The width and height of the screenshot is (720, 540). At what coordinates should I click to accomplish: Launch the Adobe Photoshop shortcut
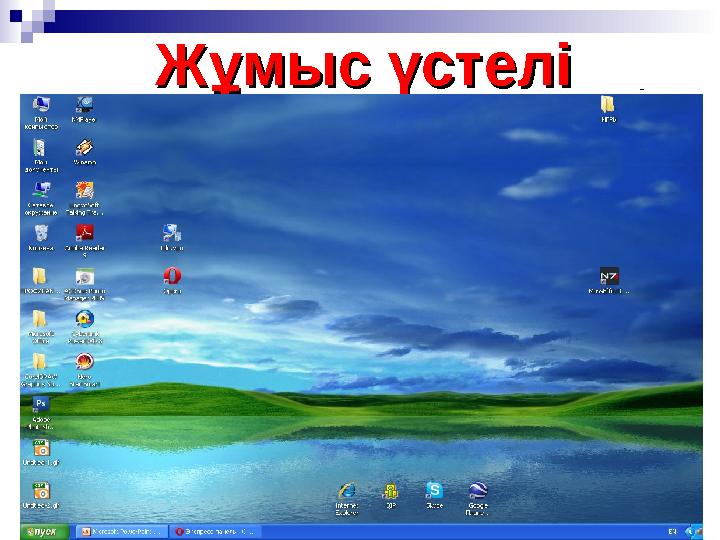point(40,405)
